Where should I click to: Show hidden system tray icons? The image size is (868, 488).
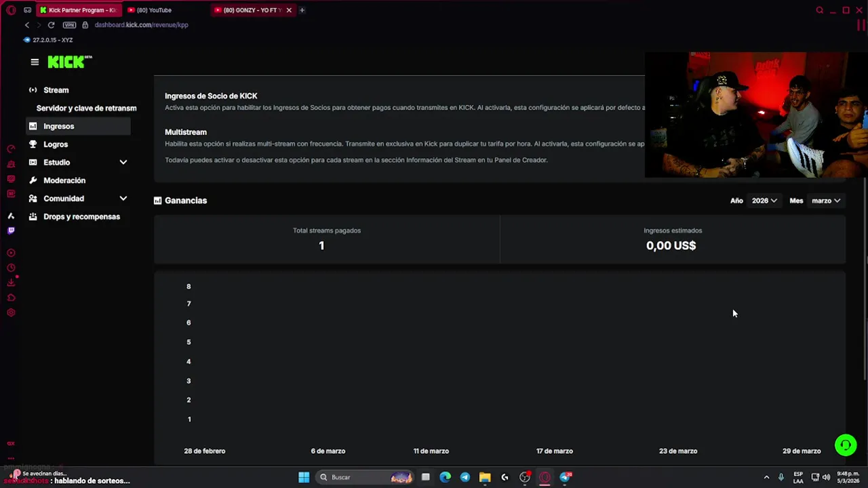click(x=766, y=477)
